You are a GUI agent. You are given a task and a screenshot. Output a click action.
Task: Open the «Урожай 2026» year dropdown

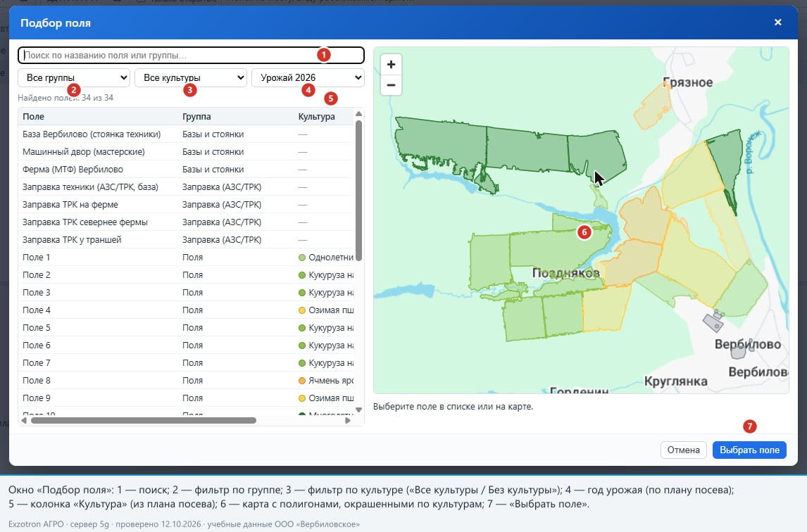pos(308,77)
